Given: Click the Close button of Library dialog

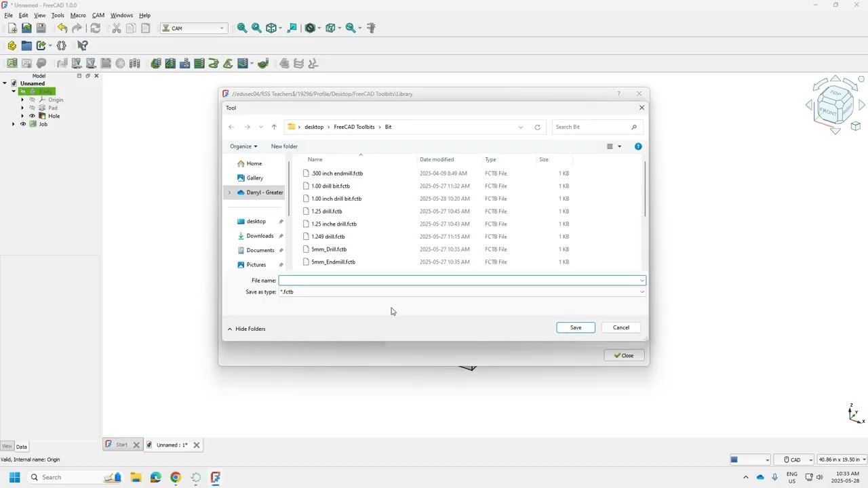Looking at the screenshot, I should (624, 355).
